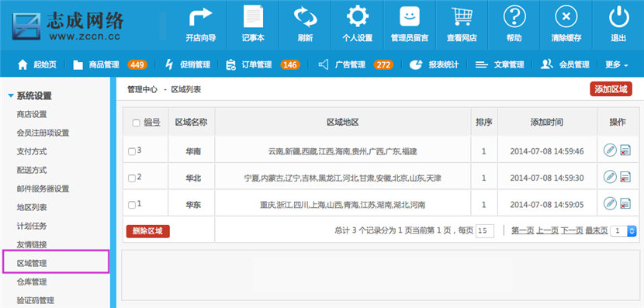The height and width of the screenshot is (308, 644).
Task: Open 邮件服务器设置 in sidebar
Action: tap(43, 189)
